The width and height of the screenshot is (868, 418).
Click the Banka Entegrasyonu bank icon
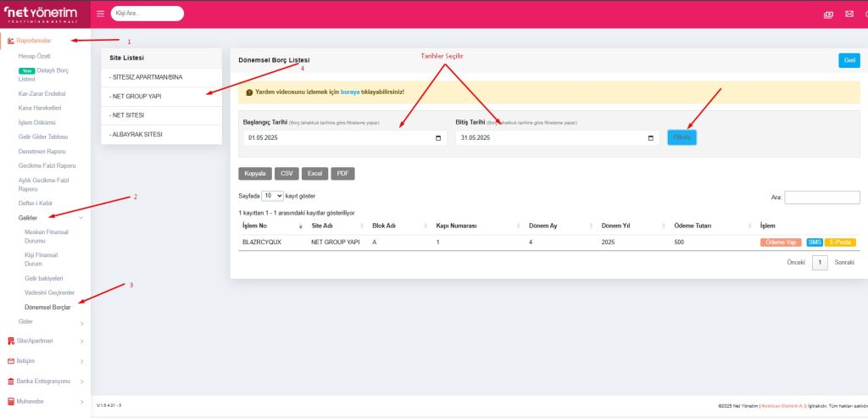tap(10, 382)
